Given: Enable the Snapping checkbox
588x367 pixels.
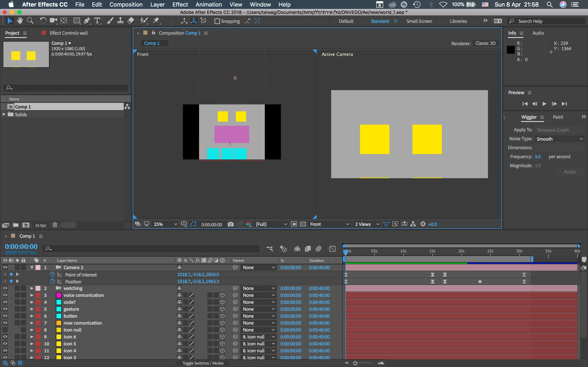Looking at the screenshot, I should click(x=217, y=21).
